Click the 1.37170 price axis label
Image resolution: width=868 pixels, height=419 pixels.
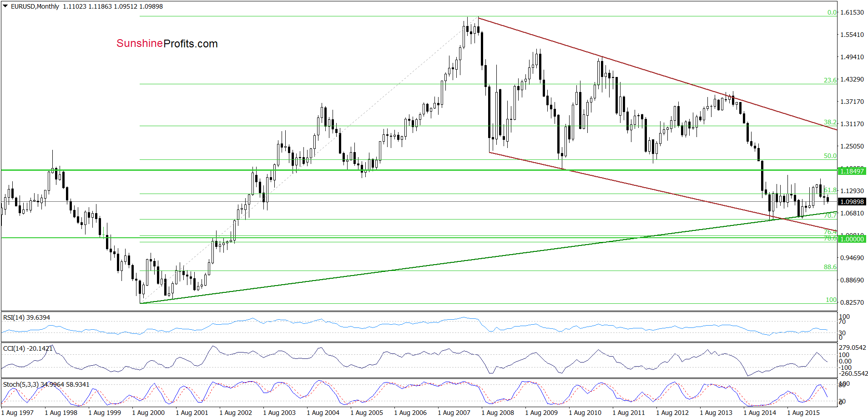pos(852,102)
